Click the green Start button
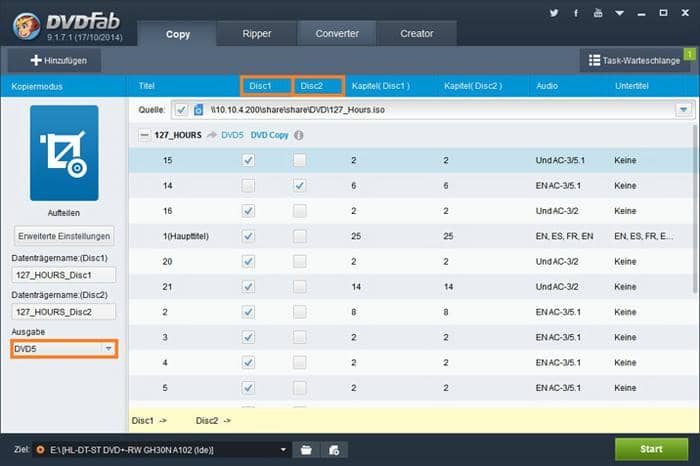The image size is (700, 466). (651, 449)
